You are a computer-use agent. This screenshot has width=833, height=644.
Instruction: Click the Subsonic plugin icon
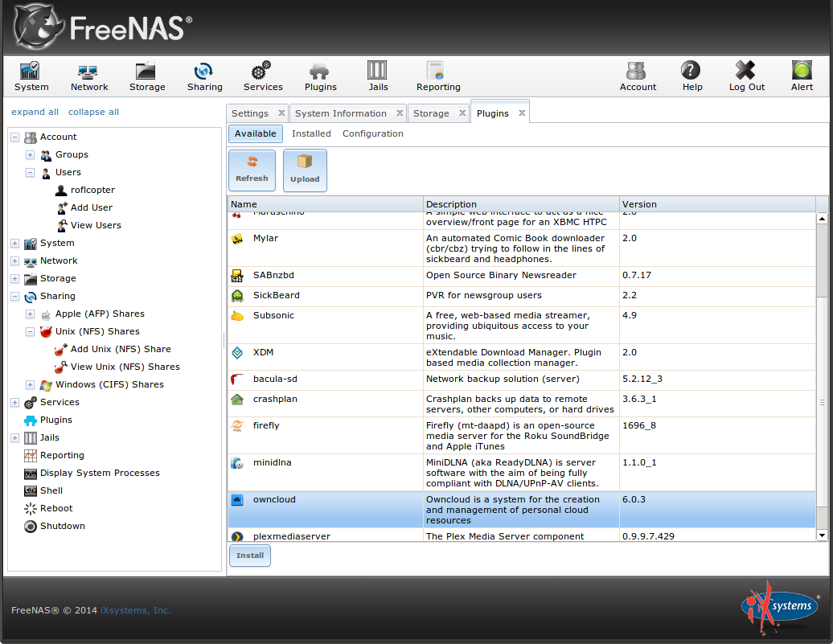pyautogui.click(x=237, y=316)
